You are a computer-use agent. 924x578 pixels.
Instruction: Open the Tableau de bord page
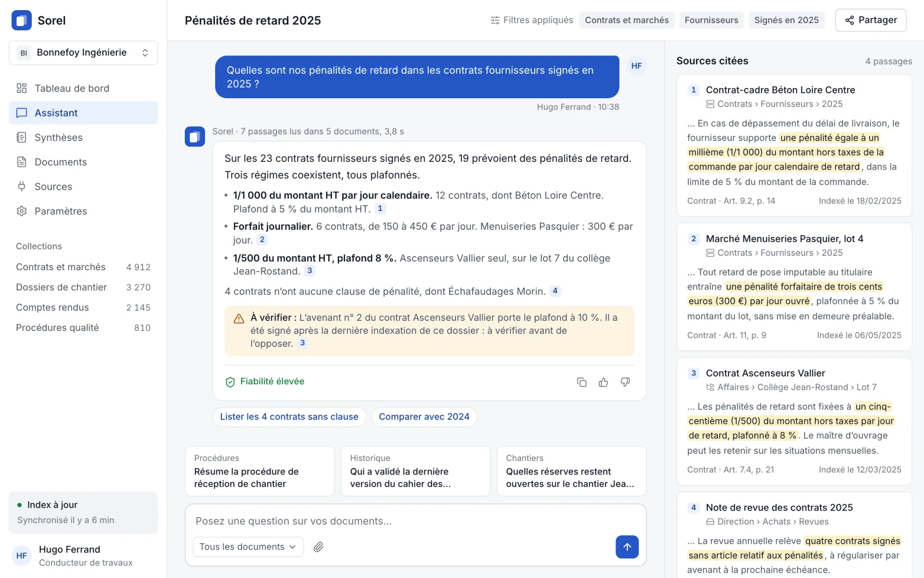tap(83, 88)
